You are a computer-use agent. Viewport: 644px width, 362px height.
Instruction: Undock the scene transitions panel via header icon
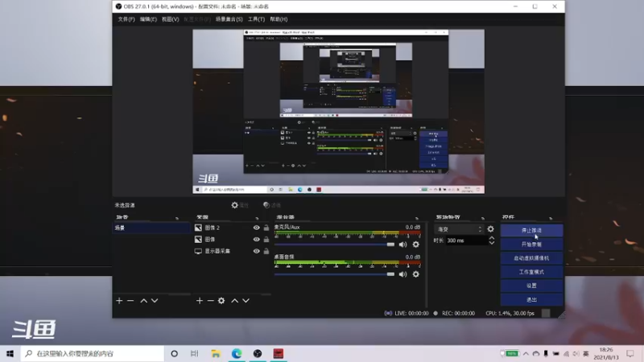click(483, 217)
